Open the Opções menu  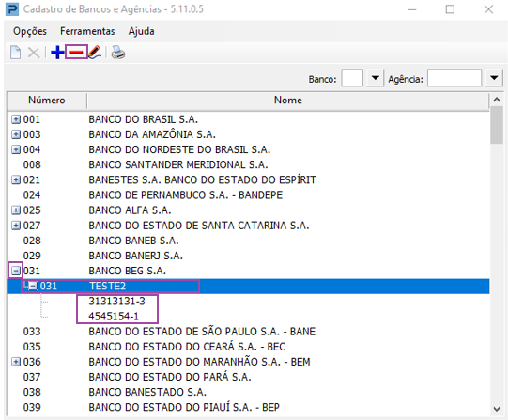point(30,31)
